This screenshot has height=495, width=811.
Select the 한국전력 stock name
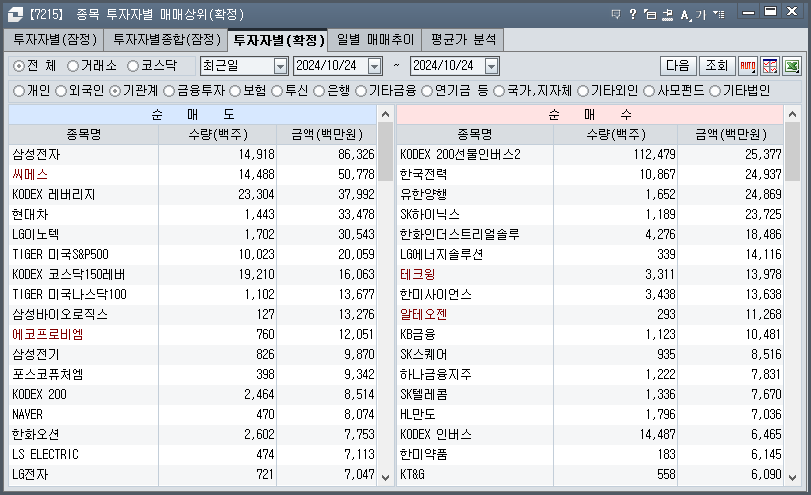pos(424,174)
